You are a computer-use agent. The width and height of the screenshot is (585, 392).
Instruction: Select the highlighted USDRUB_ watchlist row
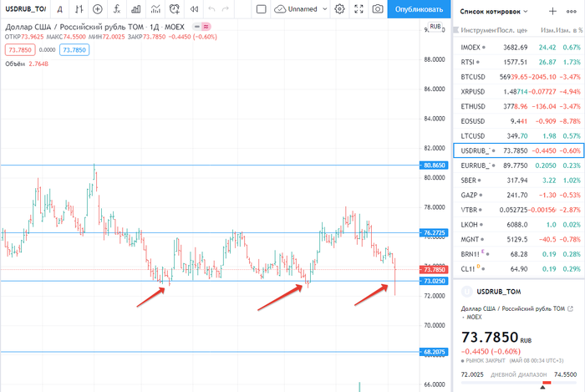519,150
